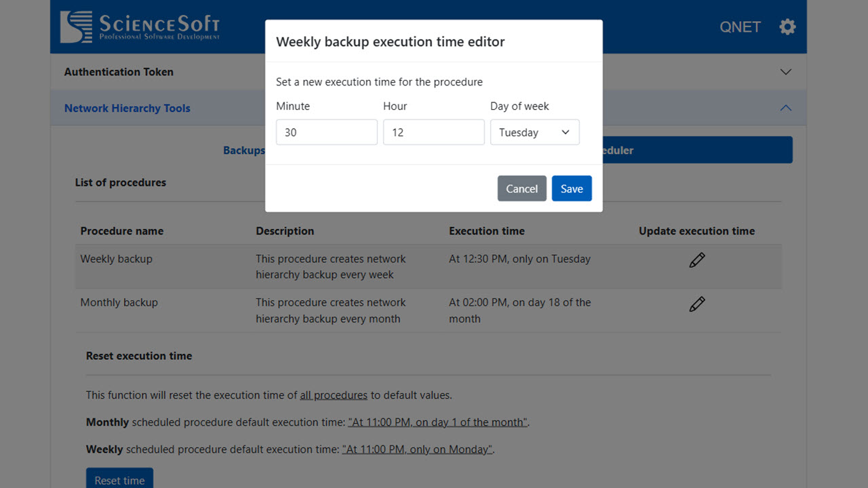Save the new execution time
Image resolution: width=868 pixels, height=488 pixels.
(572, 188)
